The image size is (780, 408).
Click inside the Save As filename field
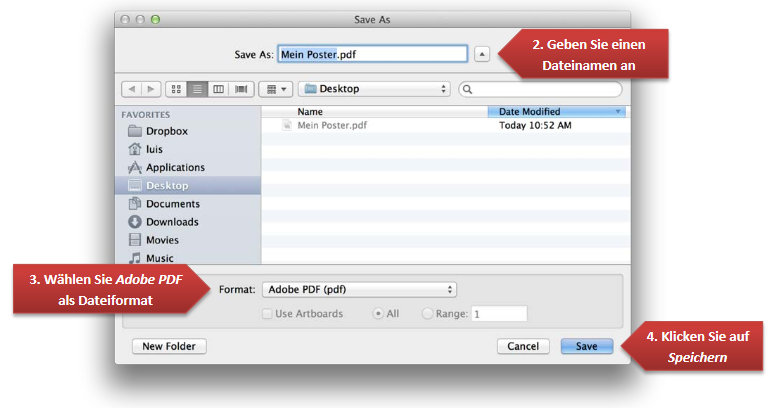[x=370, y=54]
